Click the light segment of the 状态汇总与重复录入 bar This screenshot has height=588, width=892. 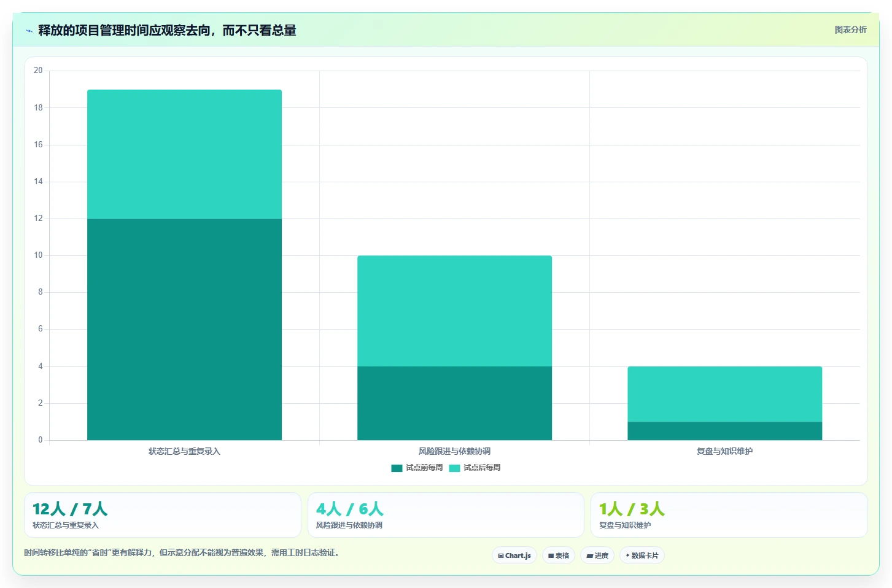[184, 155]
